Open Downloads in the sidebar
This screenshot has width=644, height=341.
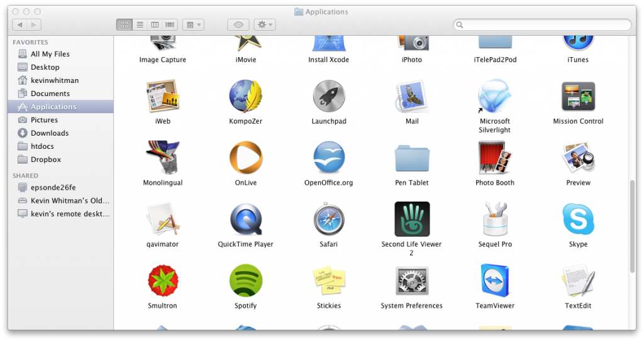(61, 133)
